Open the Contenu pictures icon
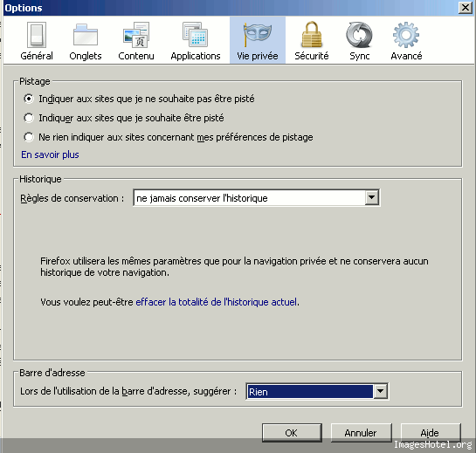 [136, 35]
